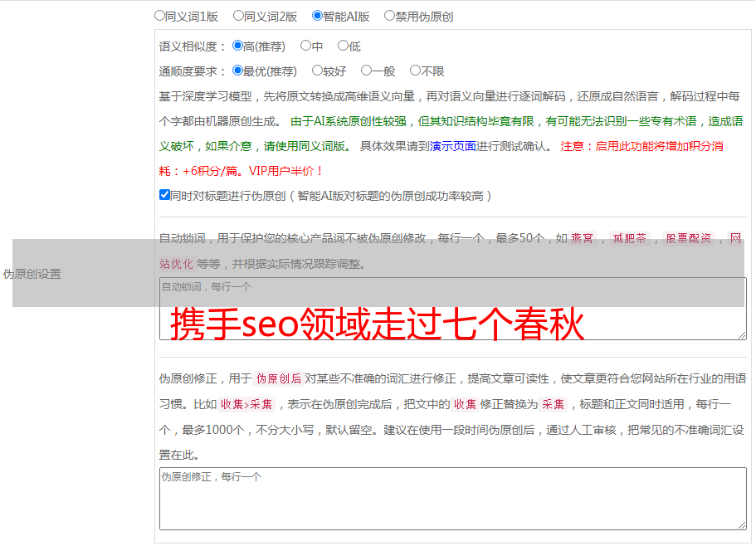Screen dimensions: 756x546
Task: Toggle the 同时对标题进行伪原创 checkbox
Action: point(164,195)
